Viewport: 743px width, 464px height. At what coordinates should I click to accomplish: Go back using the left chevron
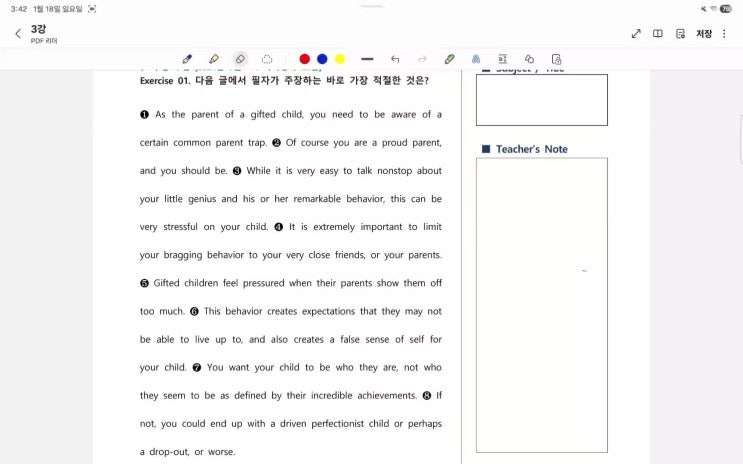pos(17,34)
